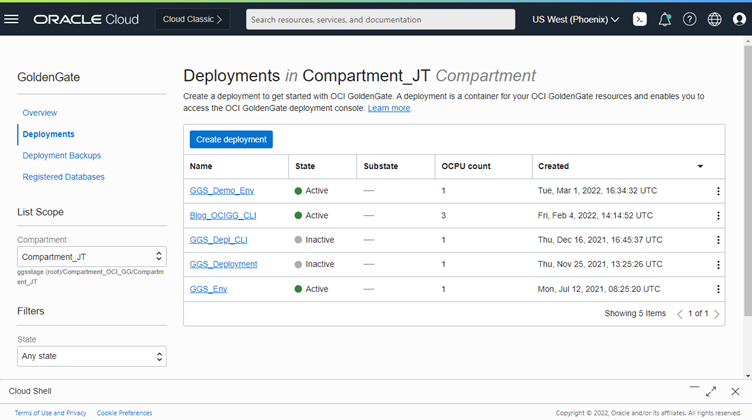The image size is (752, 420).
Task: Launch Cloud Shell from the header icon
Action: click(640, 19)
